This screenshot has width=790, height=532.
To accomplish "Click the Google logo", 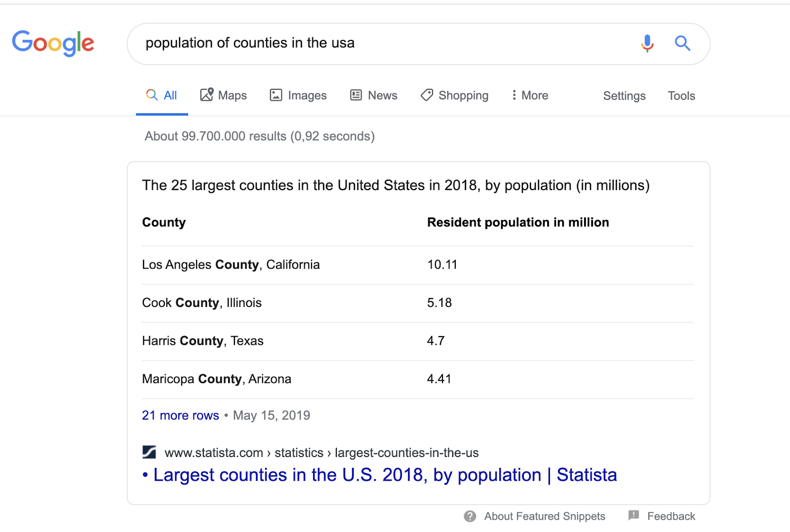I will 53,43.
